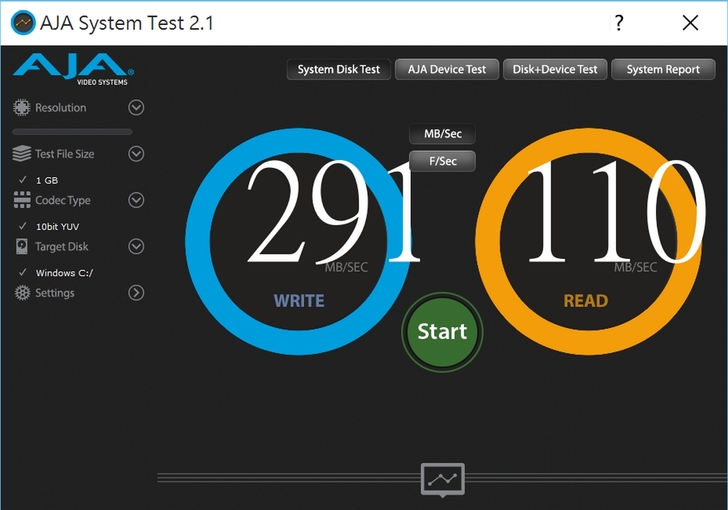The height and width of the screenshot is (510, 728).
Task: Open the Settings arrow
Action: pyautogui.click(x=136, y=293)
